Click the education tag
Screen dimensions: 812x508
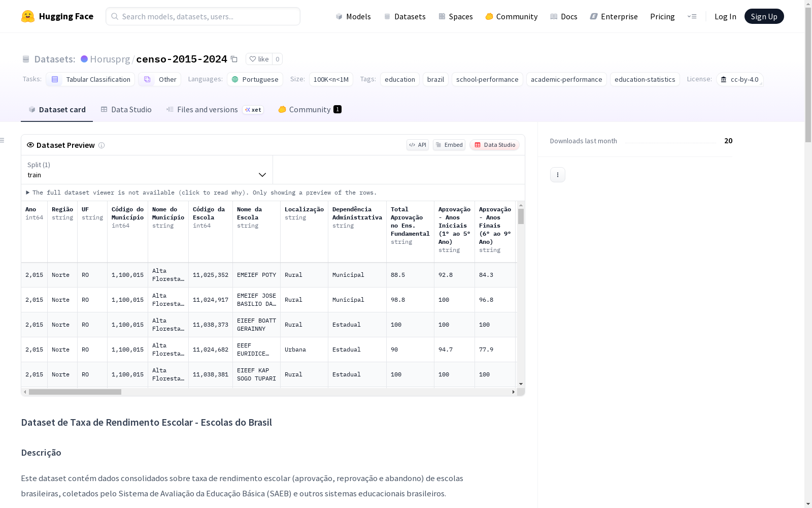pyautogui.click(x=400, y=79)
